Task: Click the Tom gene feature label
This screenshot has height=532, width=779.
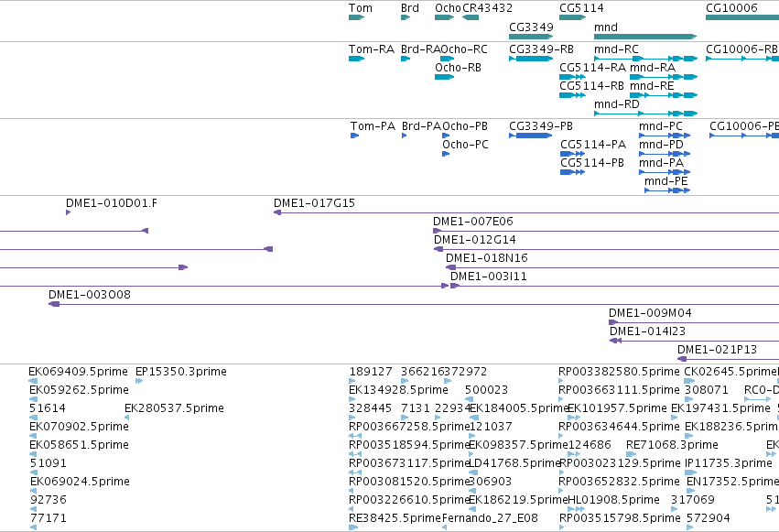Action: pos(360,8)
